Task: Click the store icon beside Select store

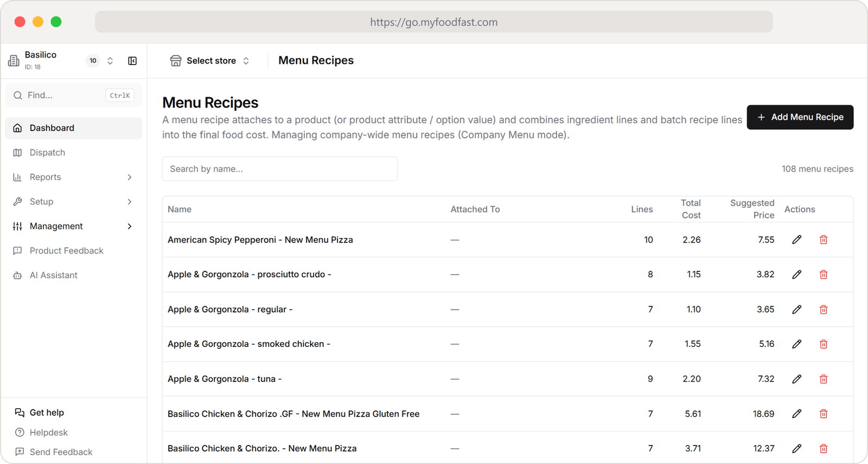Action: tap(176, 61)
